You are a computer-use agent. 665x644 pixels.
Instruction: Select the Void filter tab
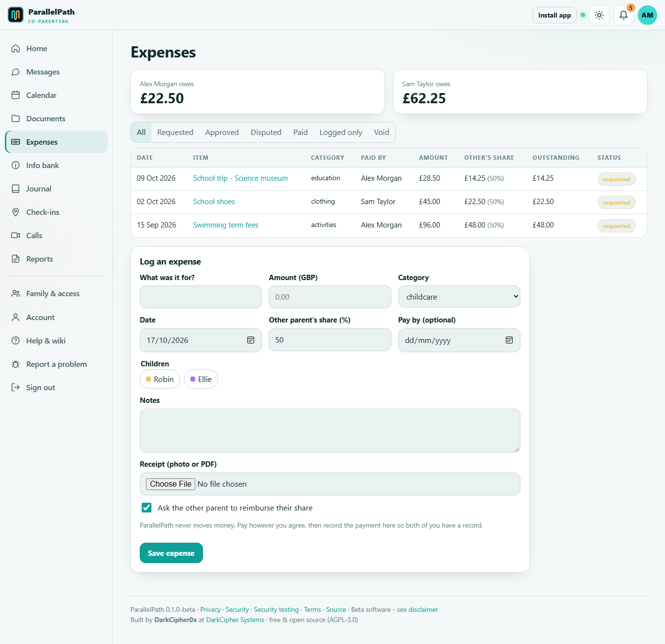point(382,132)
